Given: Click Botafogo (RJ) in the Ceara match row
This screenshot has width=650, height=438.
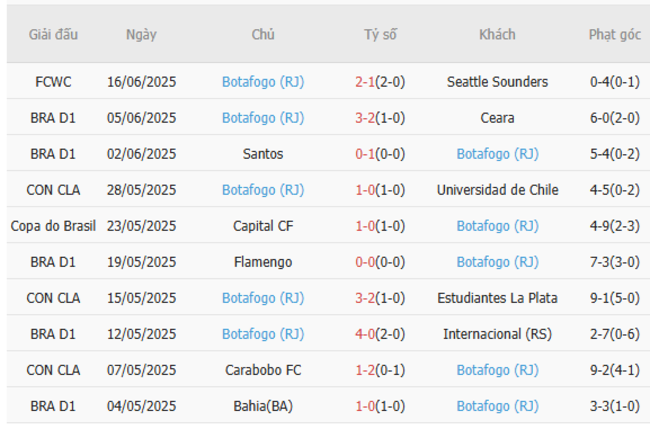Looking at the screenshot, I should pos(263,118).
